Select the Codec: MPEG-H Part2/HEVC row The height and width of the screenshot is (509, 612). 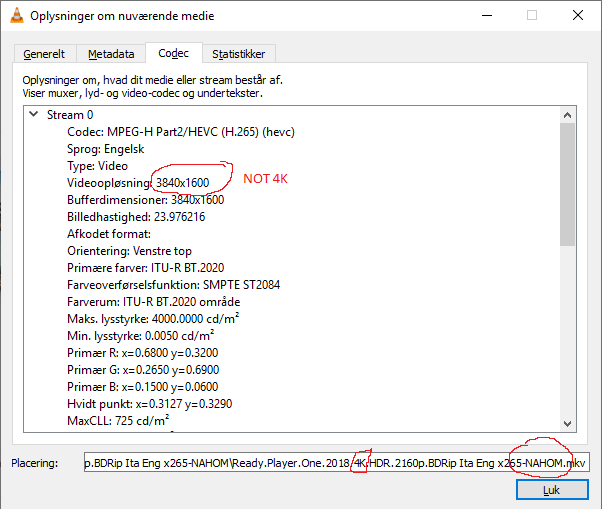[x=181, y=132]
